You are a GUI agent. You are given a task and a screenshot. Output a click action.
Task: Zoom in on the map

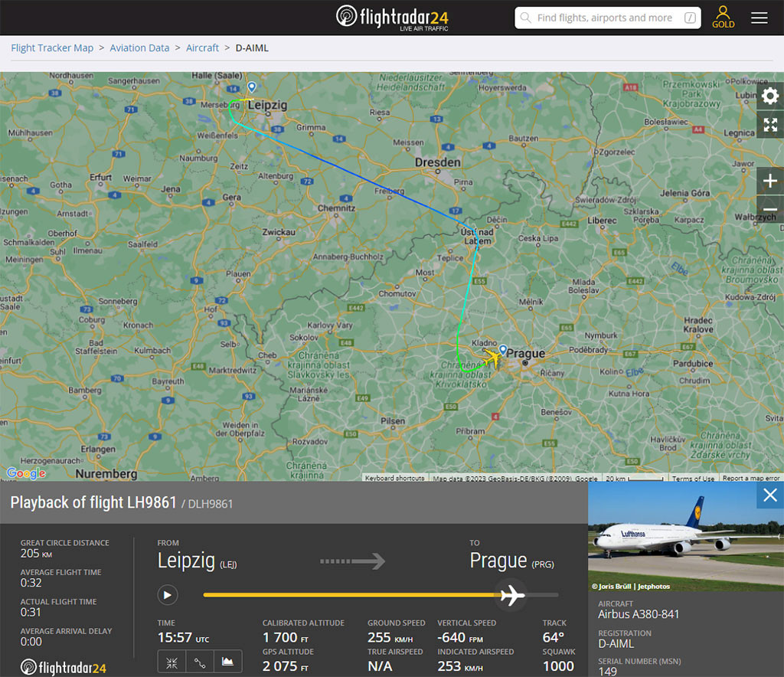click(769, 181)
